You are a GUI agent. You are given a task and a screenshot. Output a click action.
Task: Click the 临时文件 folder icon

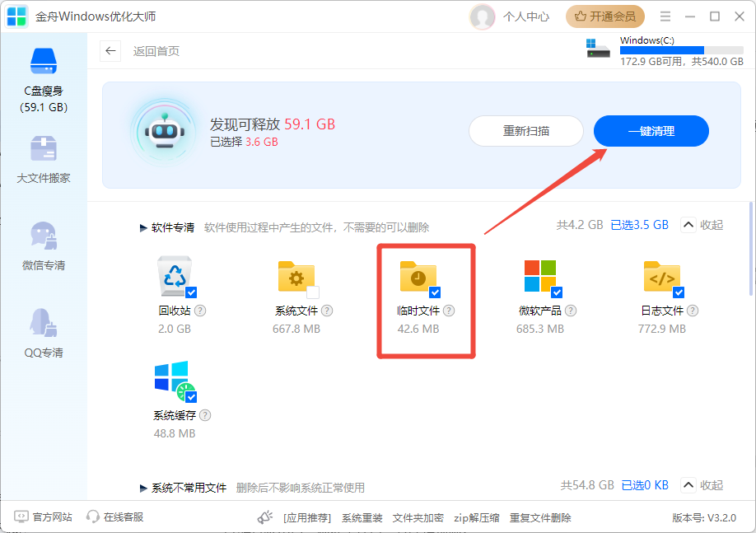coord(418,277)
